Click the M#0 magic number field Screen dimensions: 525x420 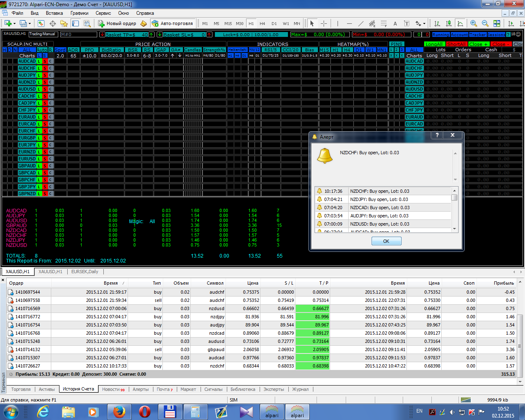pos(79,34)
